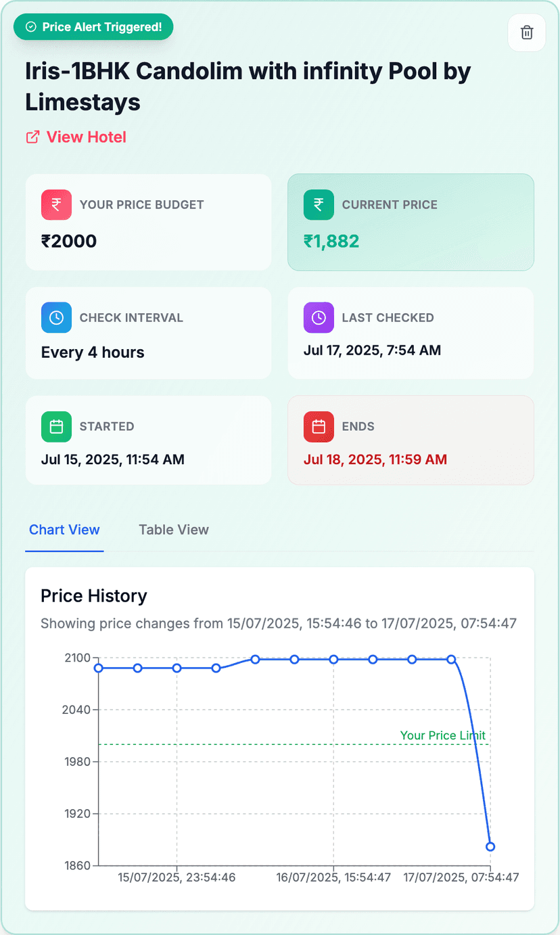The height and width of the screenshot is (935, 560).
Task: Click the lowest data point on the price chart
Action: coord(490,846)
